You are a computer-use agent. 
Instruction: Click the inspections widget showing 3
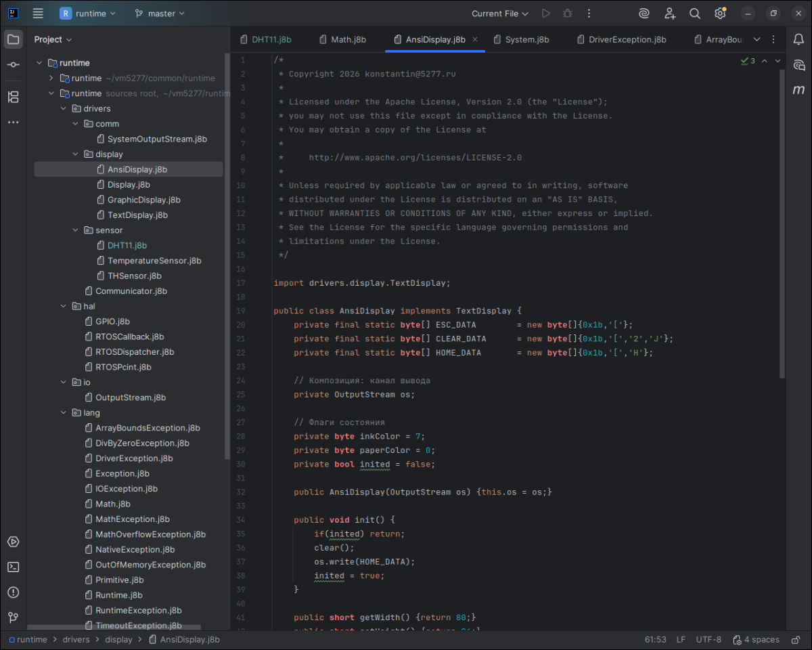pyautogui.click(x=748, y=61)
